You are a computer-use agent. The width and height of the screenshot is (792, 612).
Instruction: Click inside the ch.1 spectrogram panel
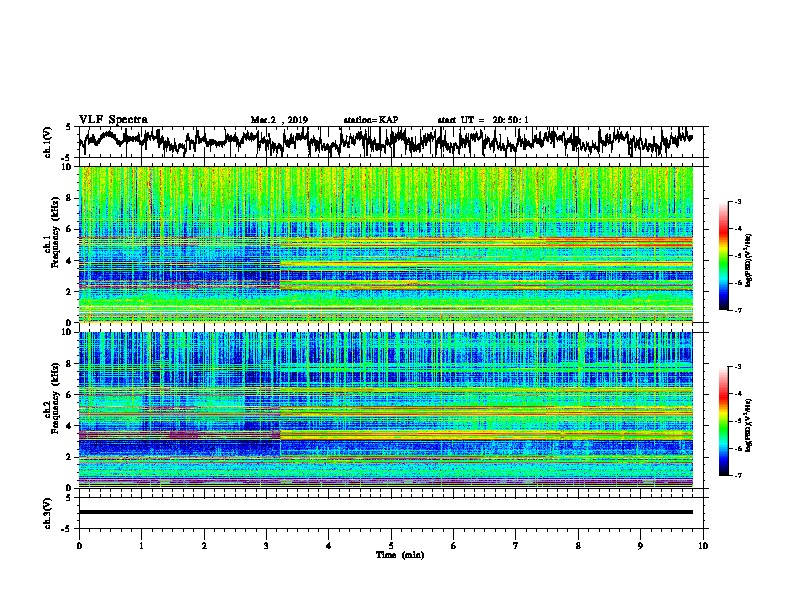click(385, 244)
